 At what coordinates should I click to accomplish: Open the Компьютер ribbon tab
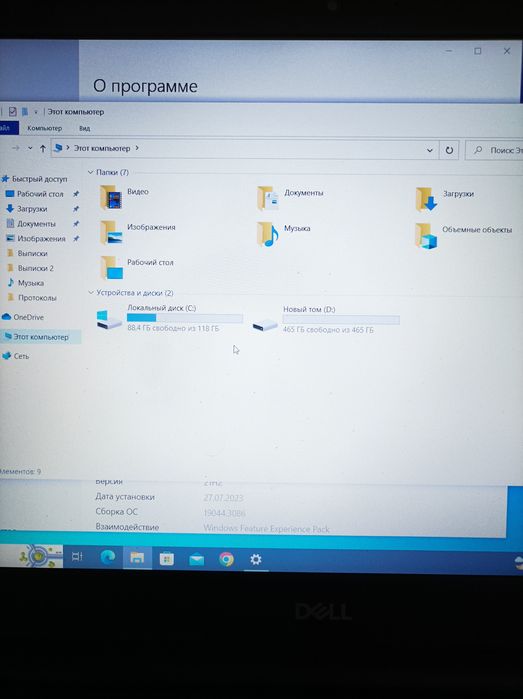pos(44,128)
